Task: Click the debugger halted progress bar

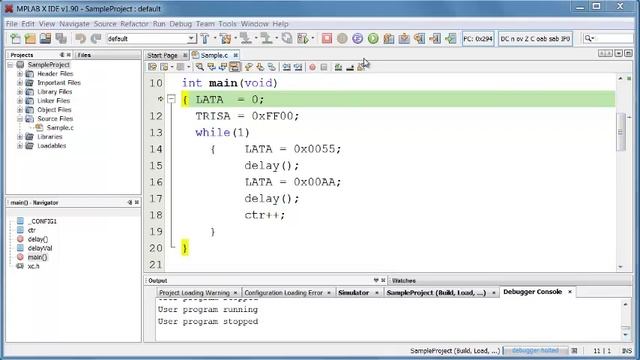Action: [x=535, y=351]
